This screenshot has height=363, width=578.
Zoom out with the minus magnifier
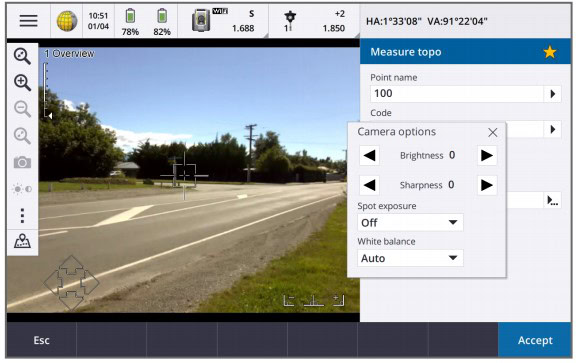coord(22,109)
